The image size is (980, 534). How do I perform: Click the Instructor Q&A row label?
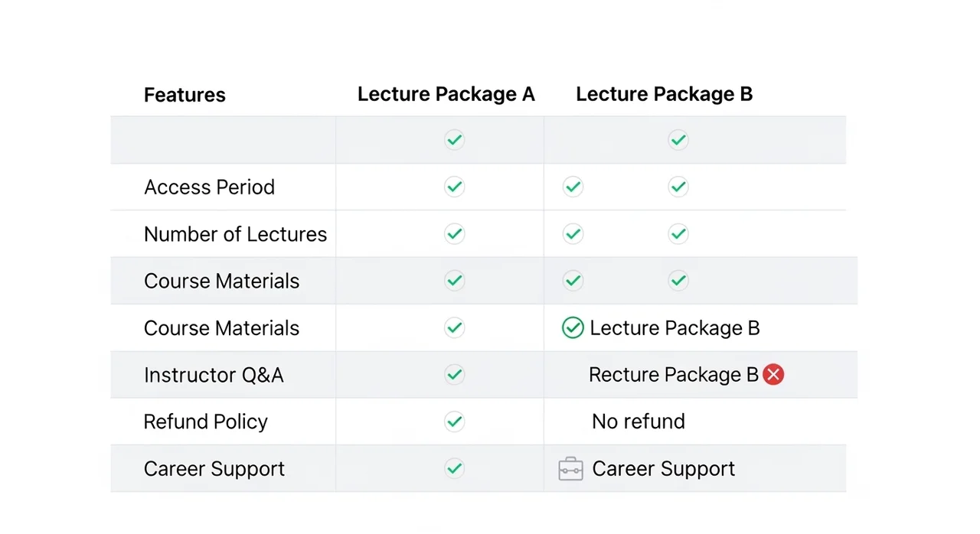point(214,375)
